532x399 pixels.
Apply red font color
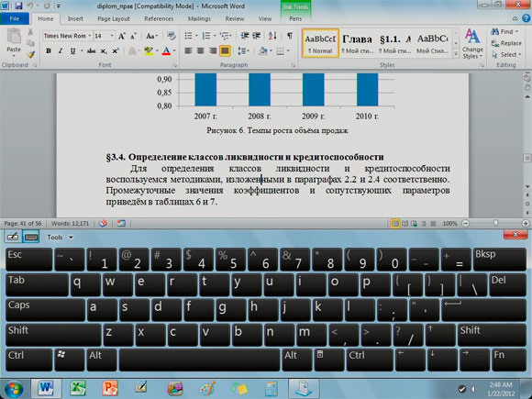(166, 50)
